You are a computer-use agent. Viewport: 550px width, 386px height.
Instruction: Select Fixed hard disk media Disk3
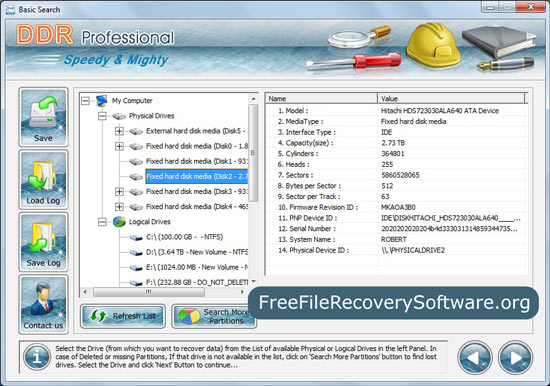click(x=197, y=192)
